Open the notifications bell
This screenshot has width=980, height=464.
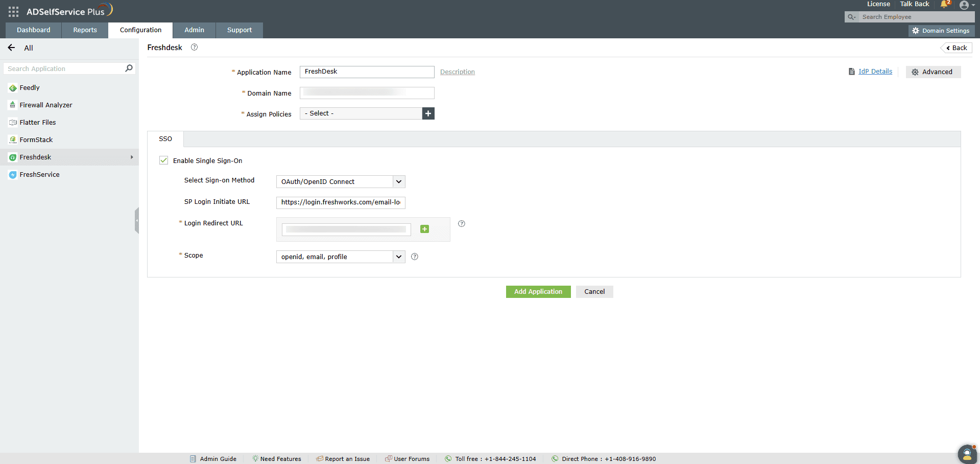pyautogui.click(x=943, y=5)
